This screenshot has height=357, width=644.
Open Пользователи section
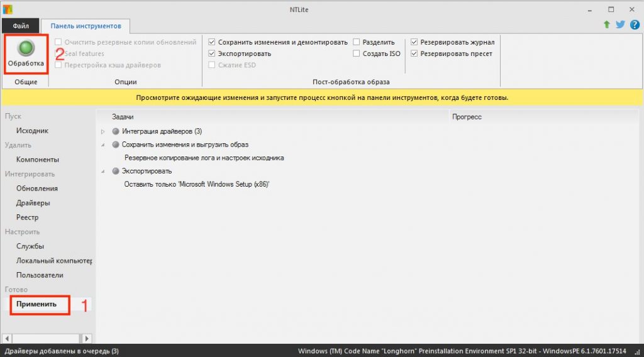pos(40,275)
